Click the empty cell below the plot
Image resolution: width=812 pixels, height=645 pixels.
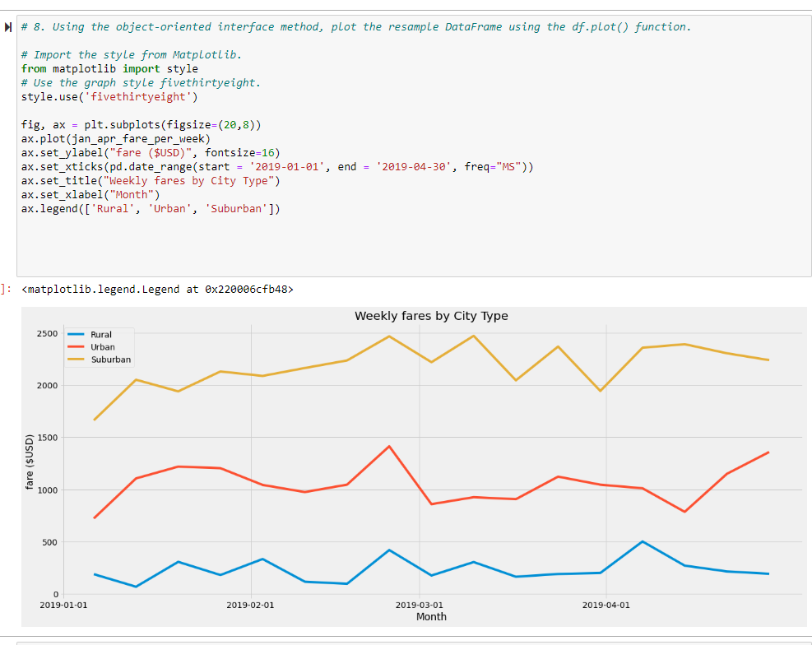click(x=411, y=640)
